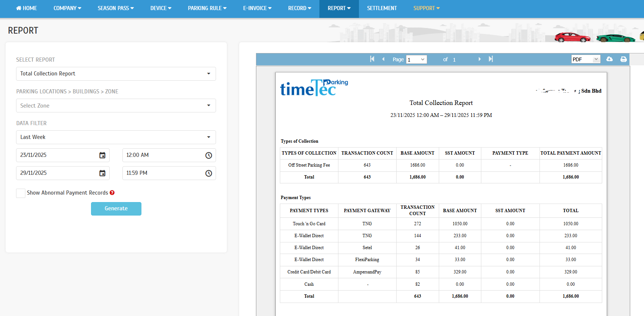Open the Season Pass menu
Viewport: 644px width, 316px height.
[x=116, y=8]
